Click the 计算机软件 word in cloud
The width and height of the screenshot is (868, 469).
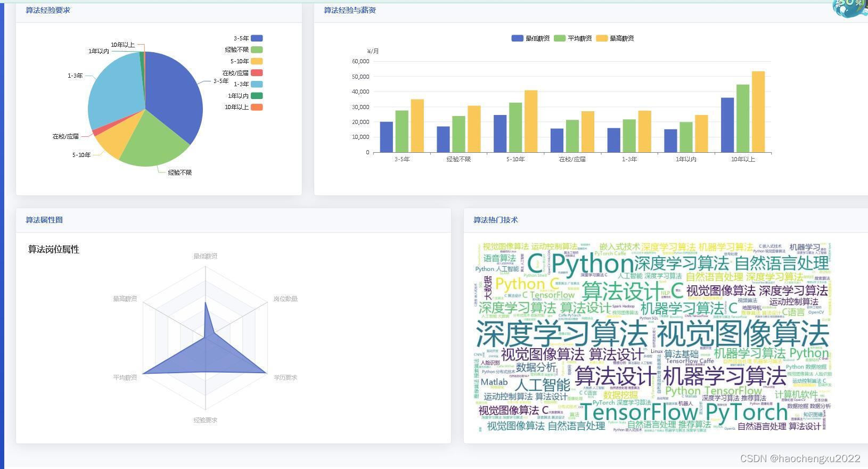(796, 394)
